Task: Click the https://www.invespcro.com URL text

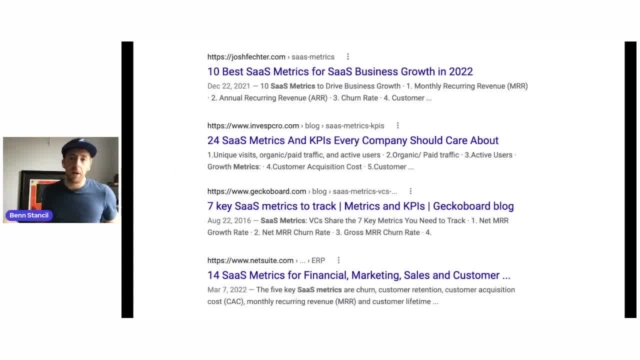Action: pos(253,126)
